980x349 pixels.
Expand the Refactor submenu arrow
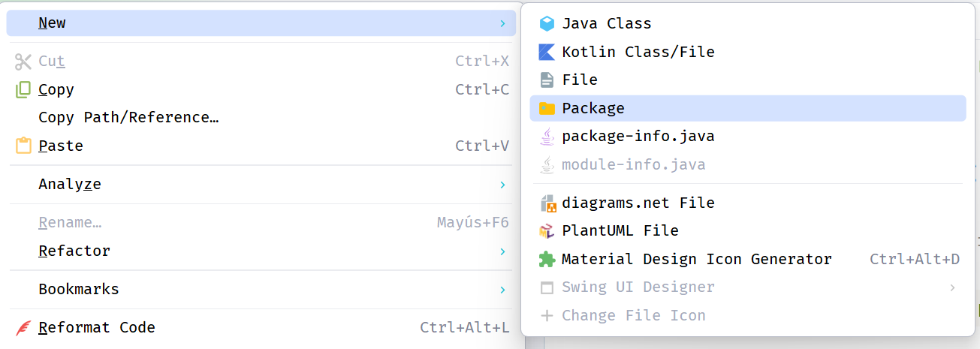tap(502, 251)
